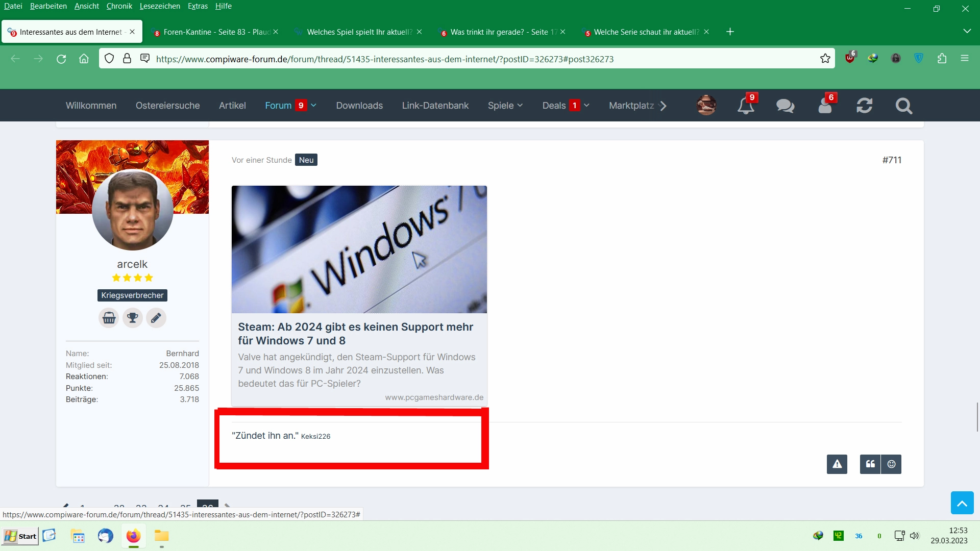
Task: Open the post permalink #711
Action: (892, 160)
